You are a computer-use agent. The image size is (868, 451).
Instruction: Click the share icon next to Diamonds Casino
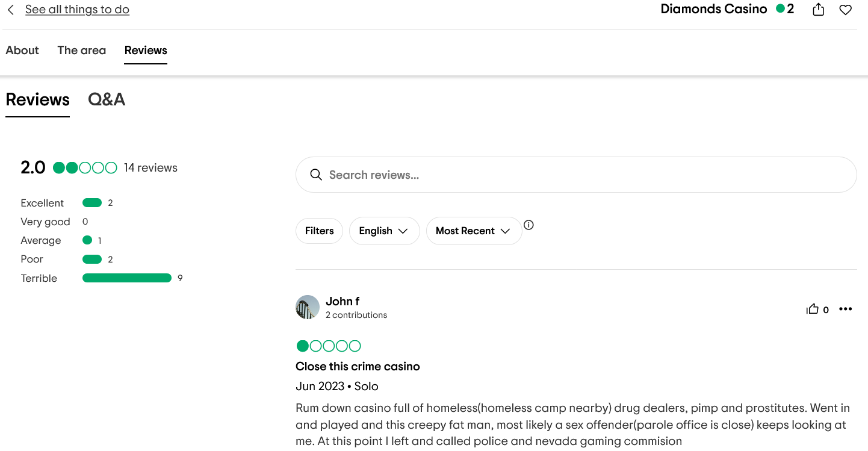pos(818,10)
